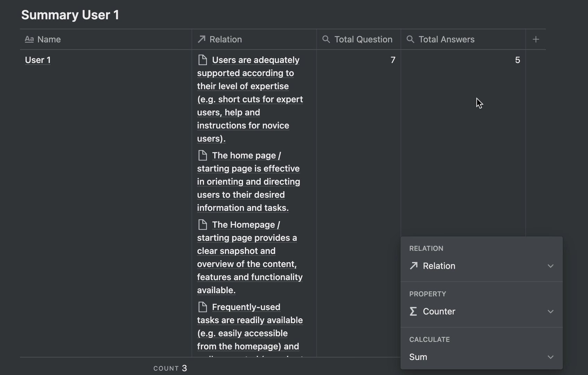This screenshot has height=375, width=588.
Task: Click the Total Answers rollup magnifier icon
Action: coord(410,40)
